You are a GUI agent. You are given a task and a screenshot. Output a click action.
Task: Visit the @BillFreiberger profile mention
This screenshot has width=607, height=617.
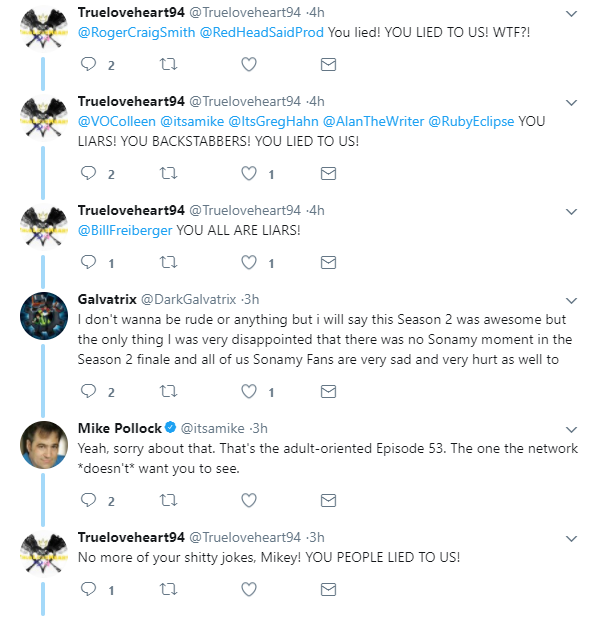pyautogui.click(x=125, y=230)
